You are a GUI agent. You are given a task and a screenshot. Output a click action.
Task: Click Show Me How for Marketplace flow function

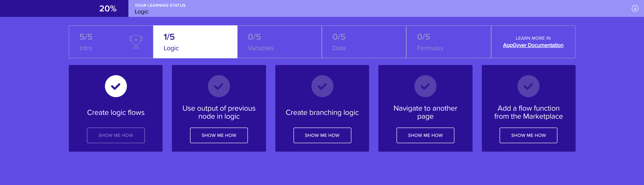point(528,135)
